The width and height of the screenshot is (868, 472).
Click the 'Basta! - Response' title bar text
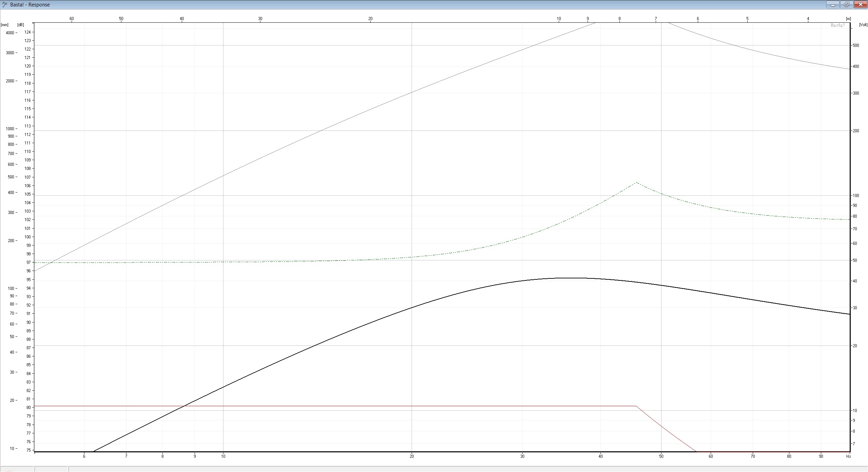(30, 5)
